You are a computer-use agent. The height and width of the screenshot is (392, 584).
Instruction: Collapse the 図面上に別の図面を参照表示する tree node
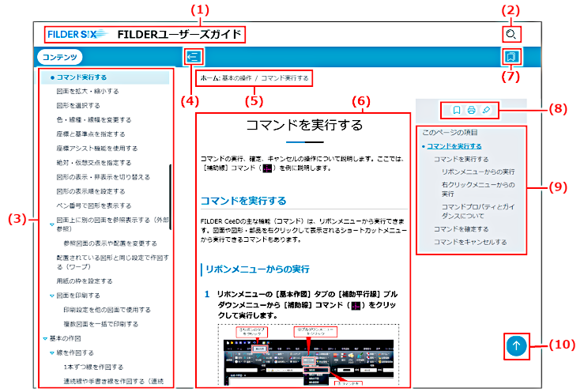pyautogui.click(x=51, y=224)
